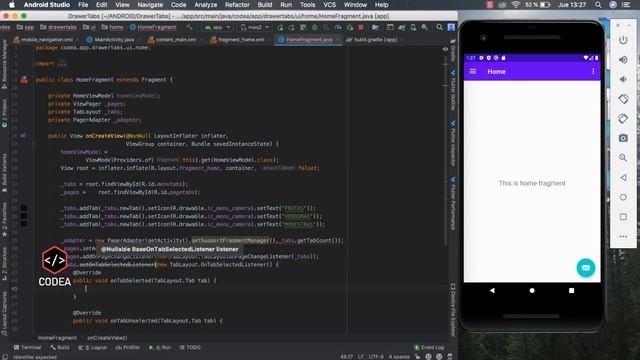Click the HomeFragment class gutter icon
640x360 pixels.
[24, 80]
